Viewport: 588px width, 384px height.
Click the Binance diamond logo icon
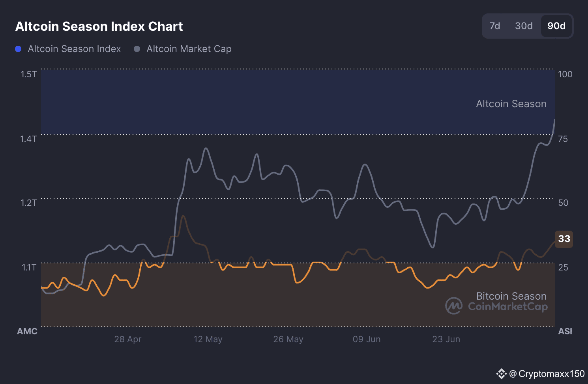point(501,374)
